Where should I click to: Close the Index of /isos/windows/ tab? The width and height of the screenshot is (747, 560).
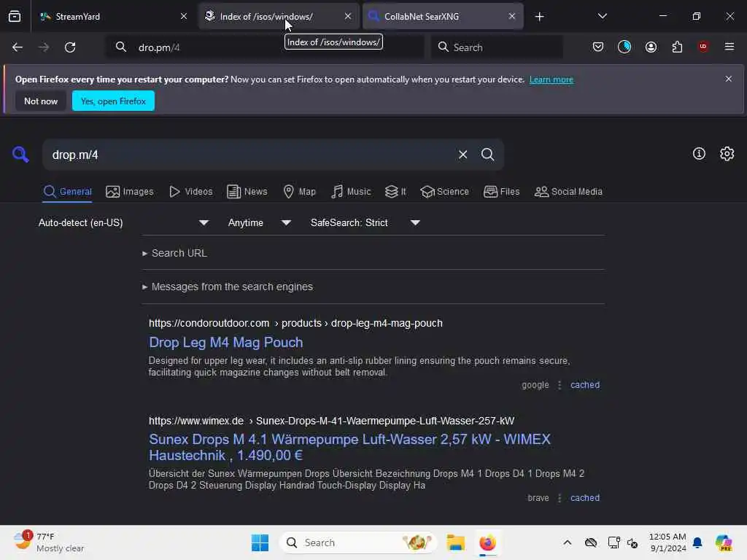click(x=348, y=16)
